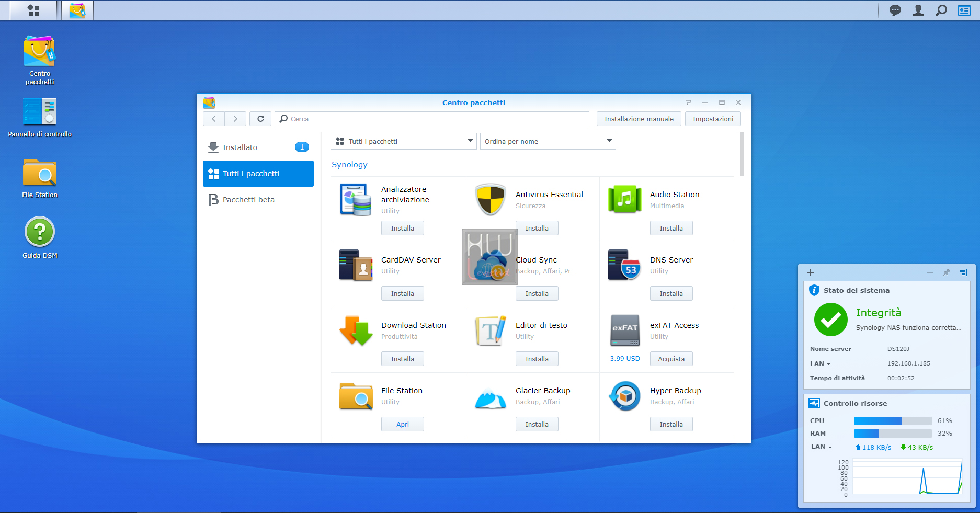Go forward in Centro pacchetti
This screenshot has width=980, height=513.
click(x=235, y=119)
